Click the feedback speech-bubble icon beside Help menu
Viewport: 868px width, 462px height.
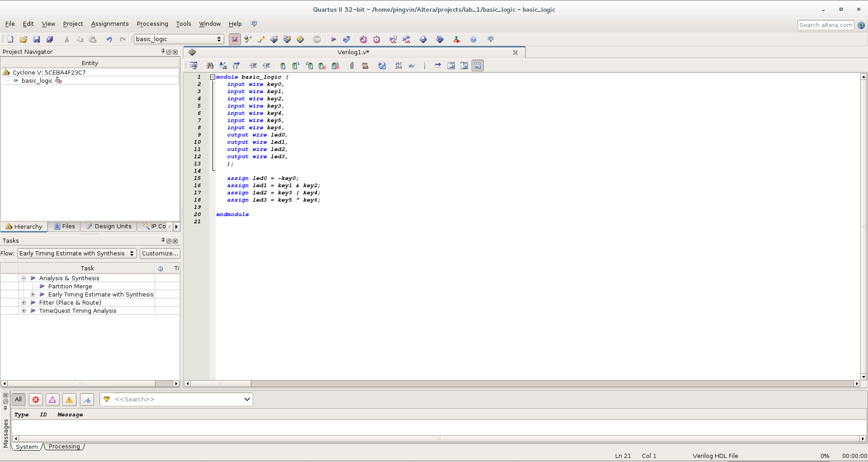pyautogui.click(x=254, y=24)
